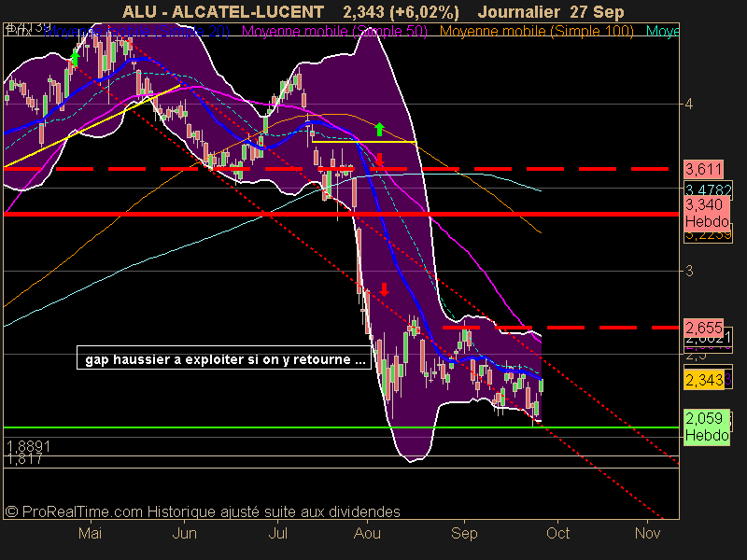Click the 'Jun' month on time axis
Viewport: 747px width, 560px height.
[184, 533]
